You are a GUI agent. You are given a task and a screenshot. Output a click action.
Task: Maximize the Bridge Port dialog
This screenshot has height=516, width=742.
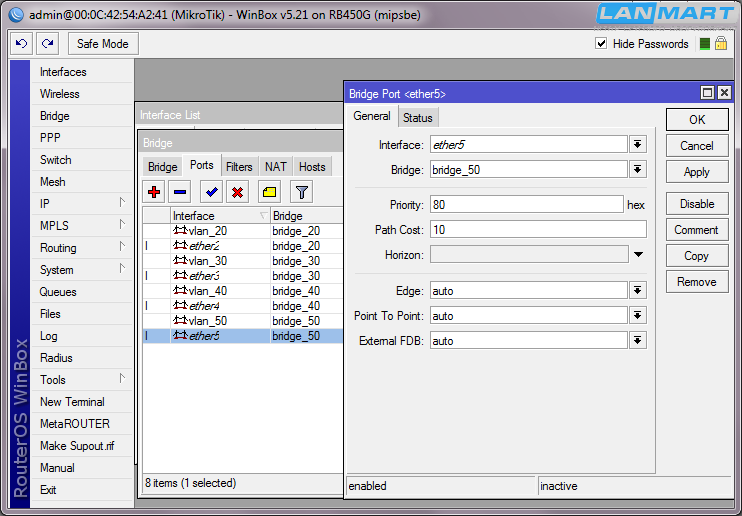[x=707, y=93]
